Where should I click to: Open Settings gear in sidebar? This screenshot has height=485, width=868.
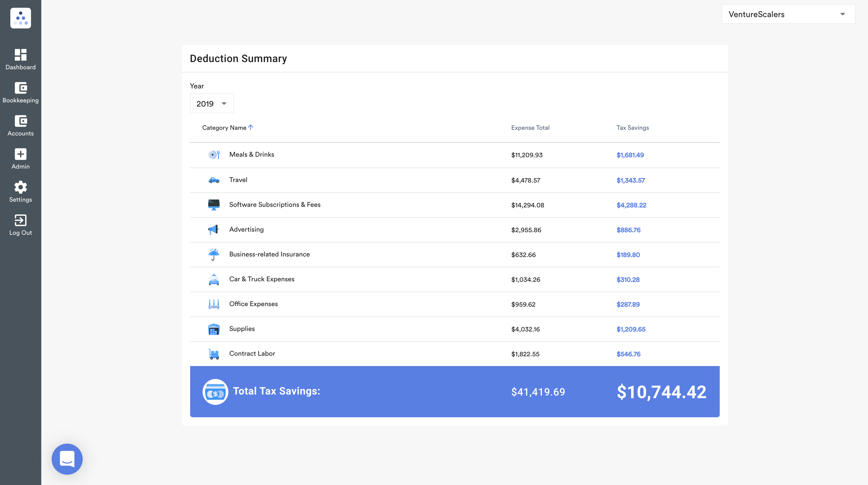(21, 187)
